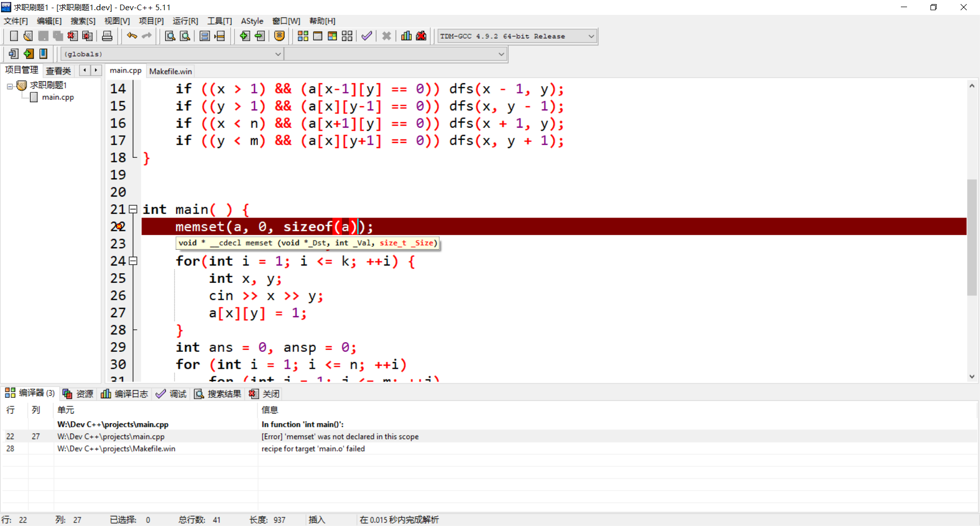
Task: Open the (globals) class browser dropdown
Action: (x=277, y=54)
